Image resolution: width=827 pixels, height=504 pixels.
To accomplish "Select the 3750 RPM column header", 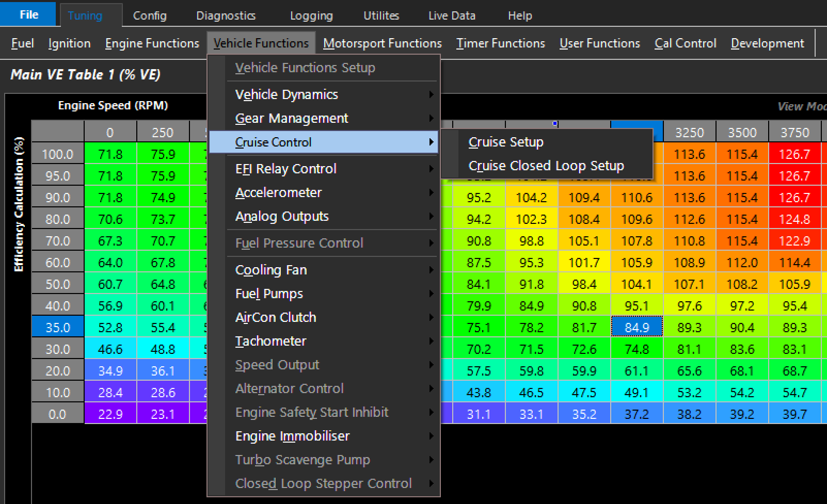I will point(795,132).
